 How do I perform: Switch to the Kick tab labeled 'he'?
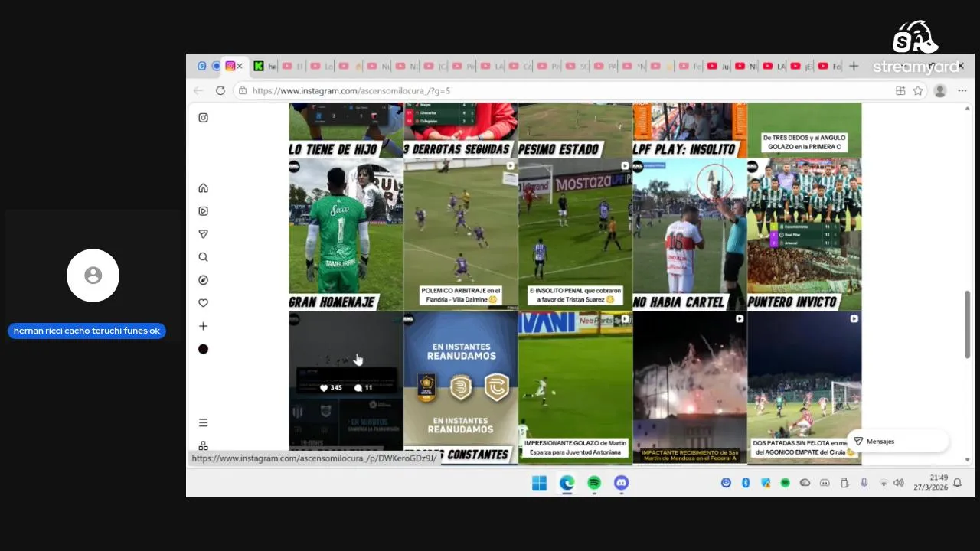[265, 67]
